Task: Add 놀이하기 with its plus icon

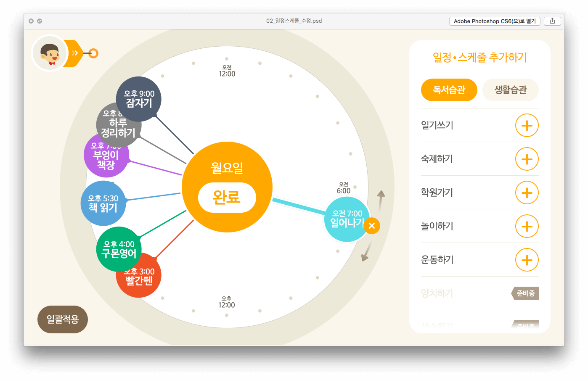Action: pos(527,226)
